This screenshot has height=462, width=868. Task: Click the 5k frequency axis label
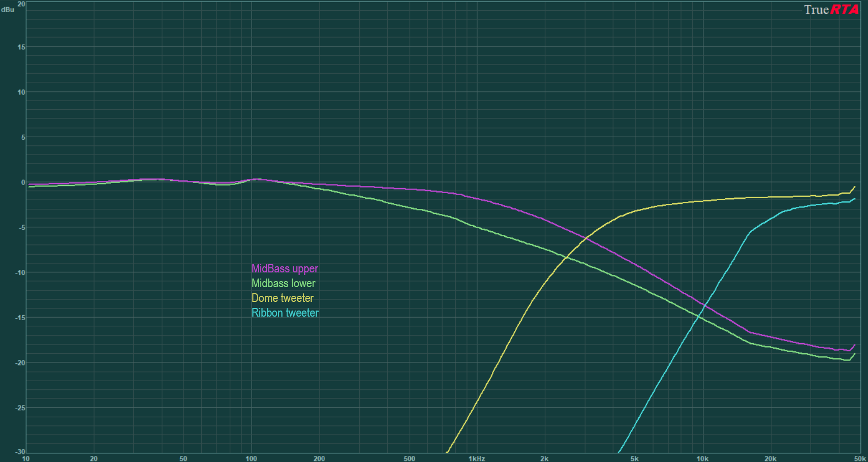634,458
